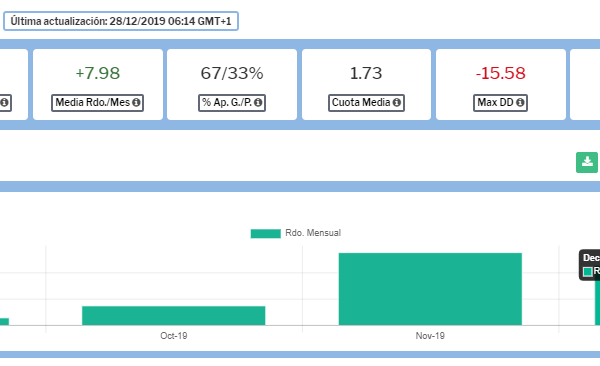Select the % Ap. G./P. label box
This screenshot has width=600, height=366.
tap(232, 103)
